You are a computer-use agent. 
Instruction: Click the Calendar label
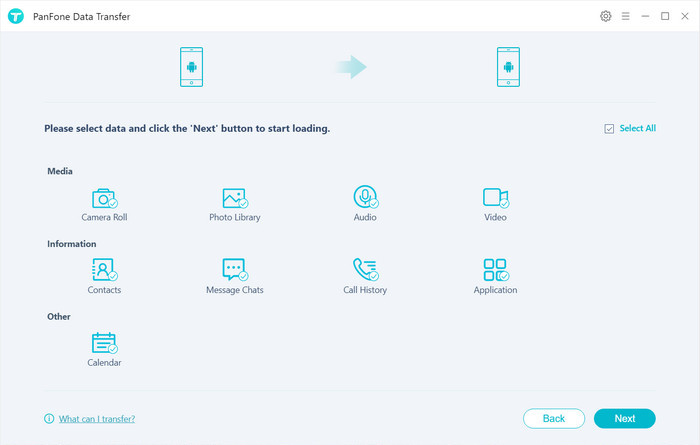click(x=104, y=363)
